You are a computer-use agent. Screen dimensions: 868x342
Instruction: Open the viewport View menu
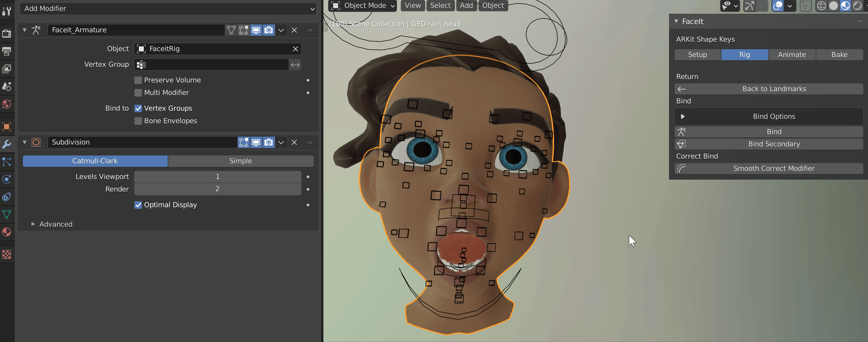pos(413,5)
